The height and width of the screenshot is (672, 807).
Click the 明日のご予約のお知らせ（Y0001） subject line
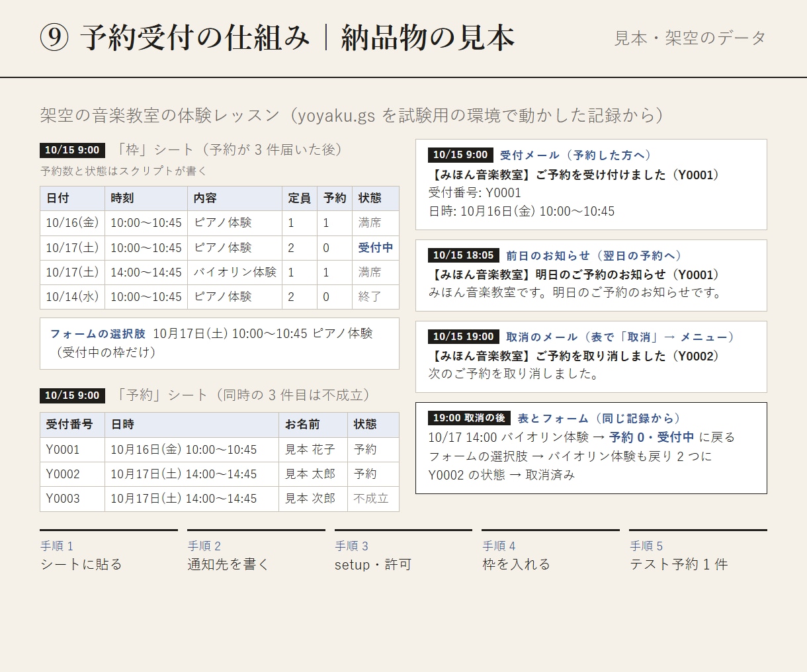pyautogui.click(x=574, y=274)
